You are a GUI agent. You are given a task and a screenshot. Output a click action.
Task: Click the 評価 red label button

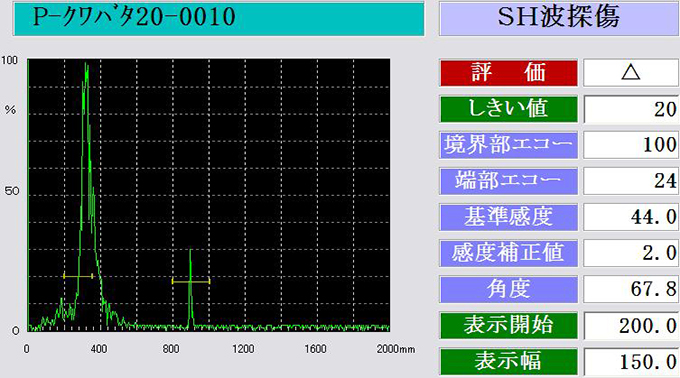[508, 73]
